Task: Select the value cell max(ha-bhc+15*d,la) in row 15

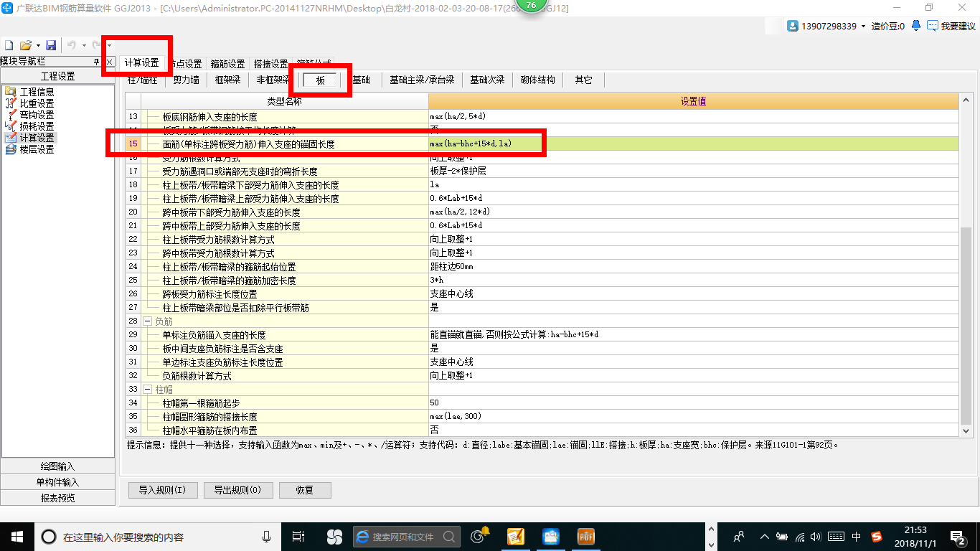Action: coord(694,143)
